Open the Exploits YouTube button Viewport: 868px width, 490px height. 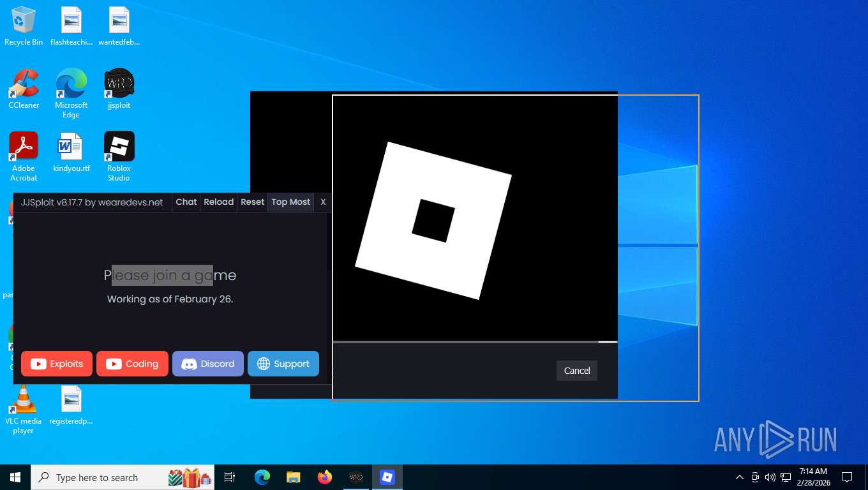(57, 364)
